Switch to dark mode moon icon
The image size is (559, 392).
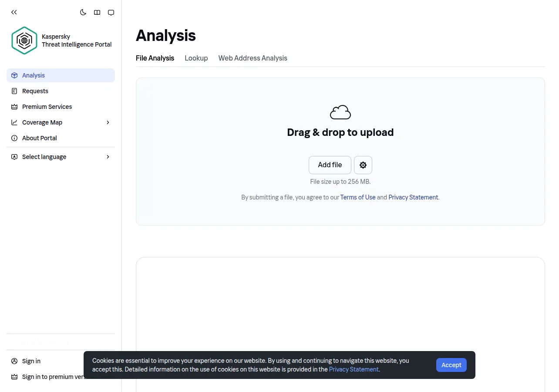point(83,12)
